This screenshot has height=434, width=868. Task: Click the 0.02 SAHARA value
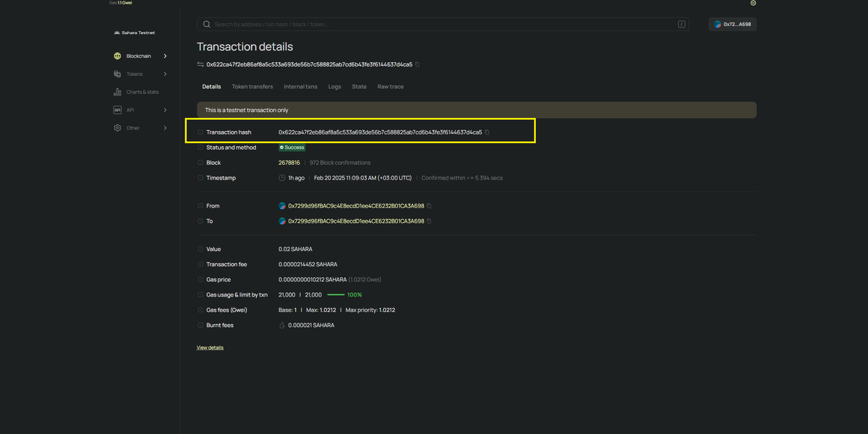(296, 249)
